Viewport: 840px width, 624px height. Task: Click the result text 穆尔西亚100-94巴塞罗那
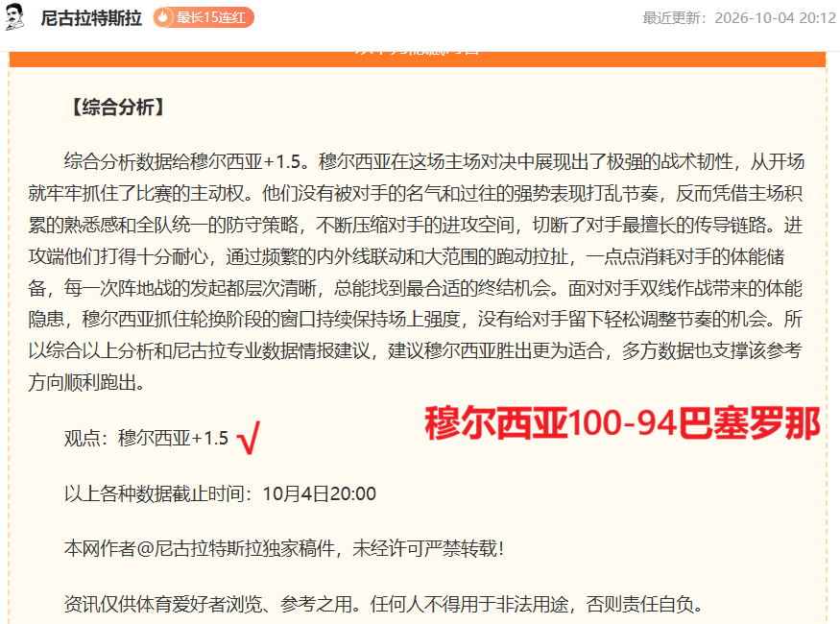pyautogui.click(x=622, y=423)
